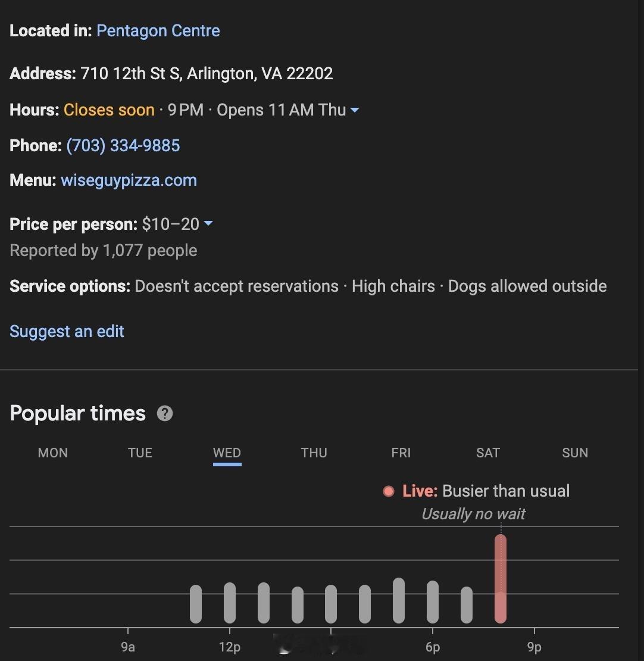Click the Popular times help question-mark icon
Screen dimensions: 644x661
165,413
